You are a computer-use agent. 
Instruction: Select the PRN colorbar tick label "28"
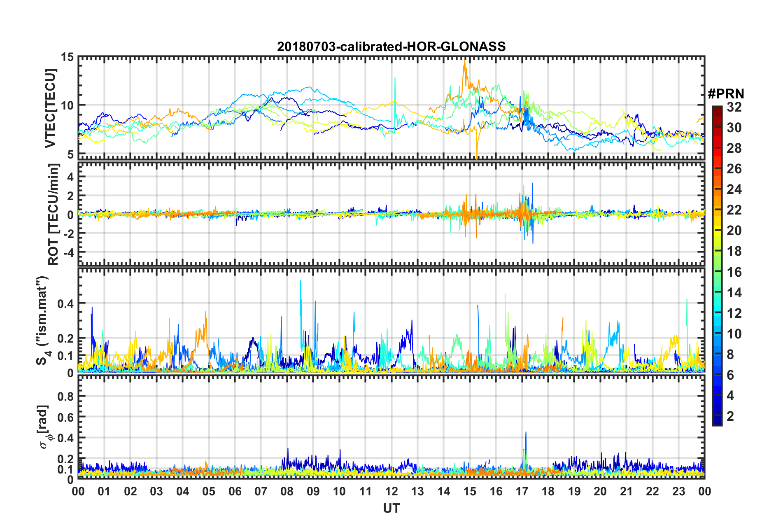pyautogui.click(x=734, y=148)
